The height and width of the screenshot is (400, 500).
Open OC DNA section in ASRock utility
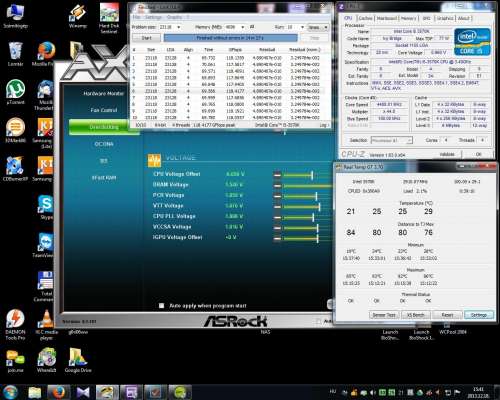pos(104,144)
